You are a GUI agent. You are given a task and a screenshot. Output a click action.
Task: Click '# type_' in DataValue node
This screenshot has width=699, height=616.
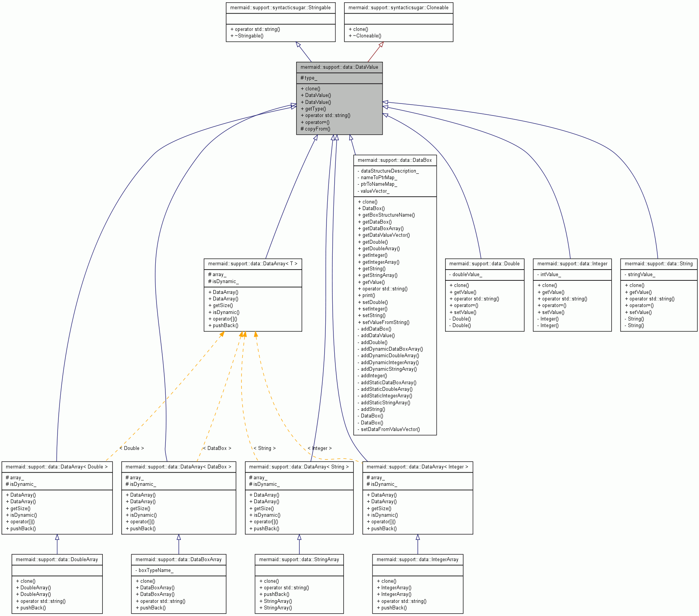(309, 78)
